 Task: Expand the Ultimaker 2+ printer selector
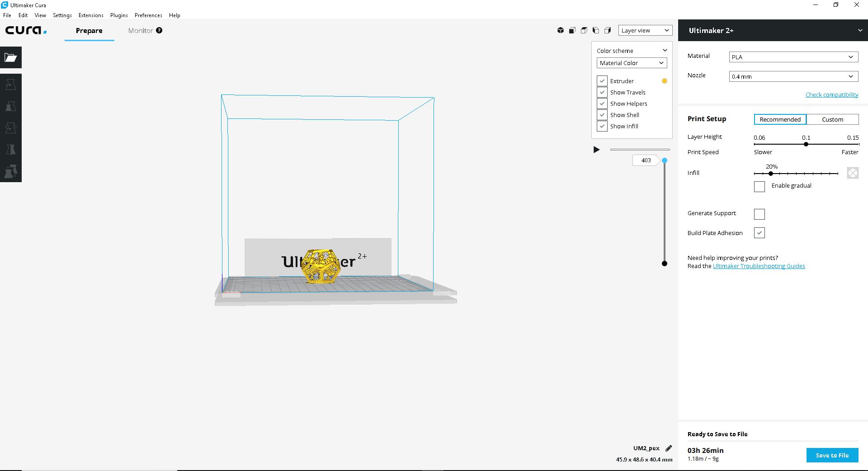[773, 30]
